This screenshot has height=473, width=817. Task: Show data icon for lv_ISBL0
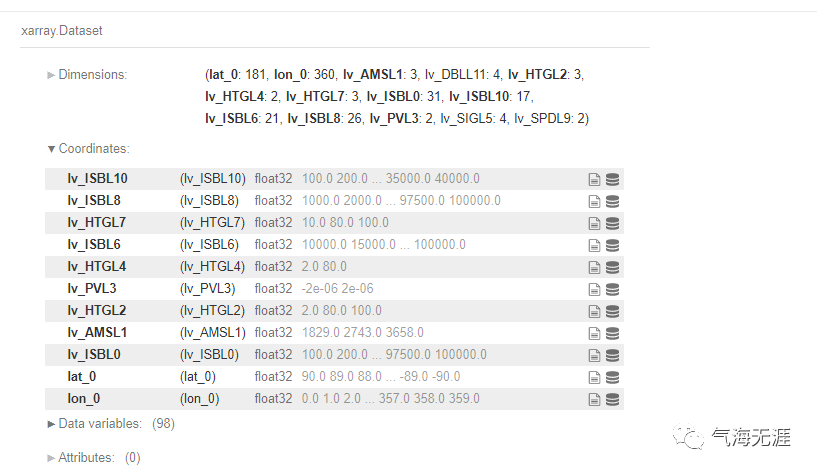tap(612, 355)
